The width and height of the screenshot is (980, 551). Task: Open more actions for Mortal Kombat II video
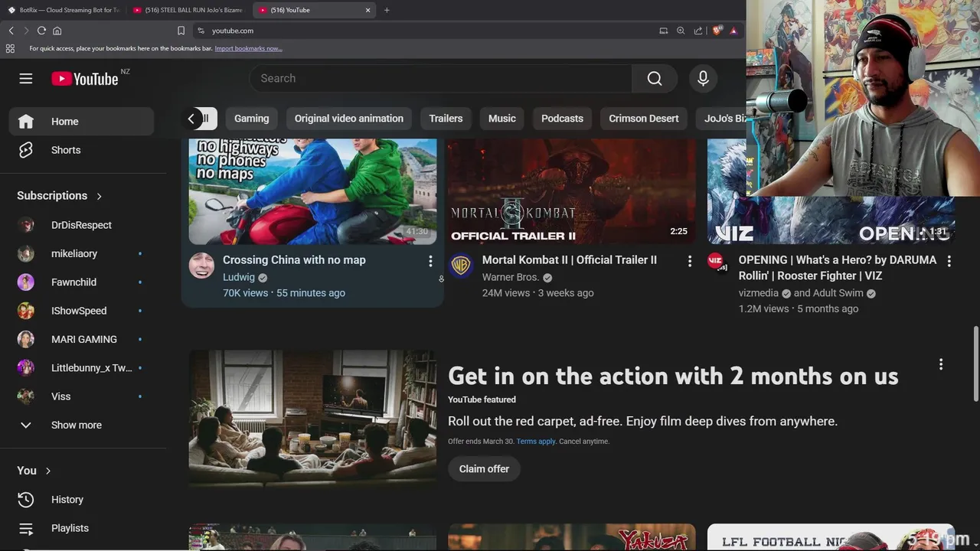[690, 261]
